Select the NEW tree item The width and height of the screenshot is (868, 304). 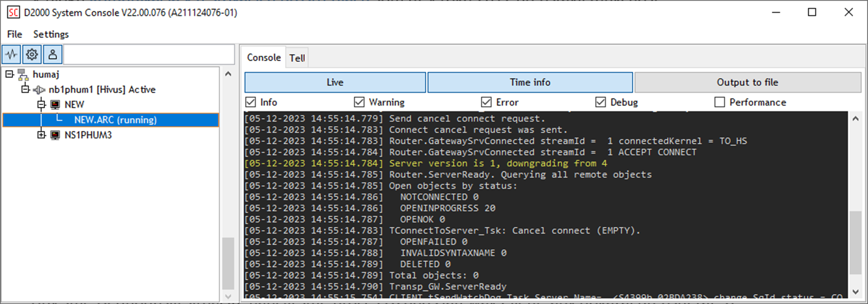74,105
